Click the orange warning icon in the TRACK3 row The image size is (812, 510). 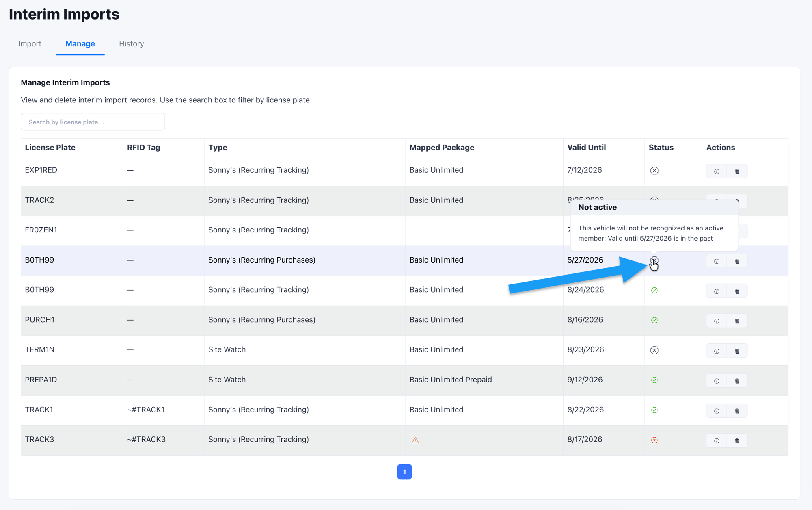415,440
